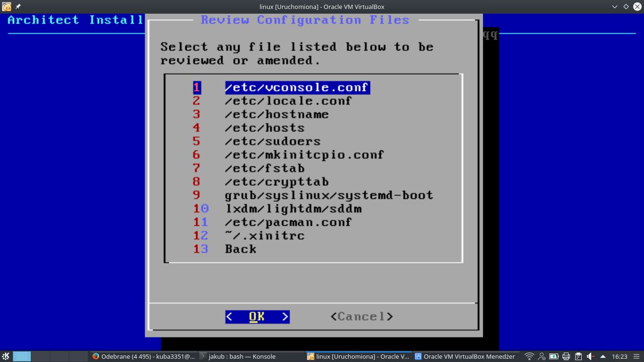Open the clipboard tray icon
644x362 pixels.
click(578, 356)
